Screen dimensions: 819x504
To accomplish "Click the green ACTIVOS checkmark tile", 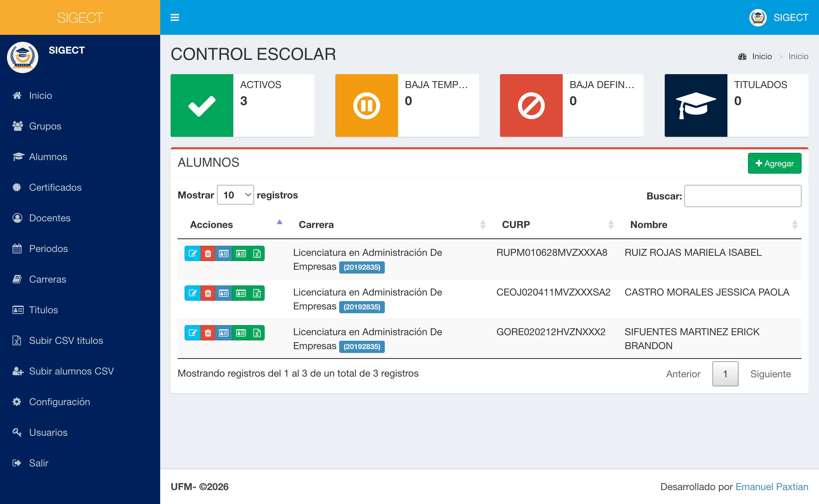I will click(202, 105).
